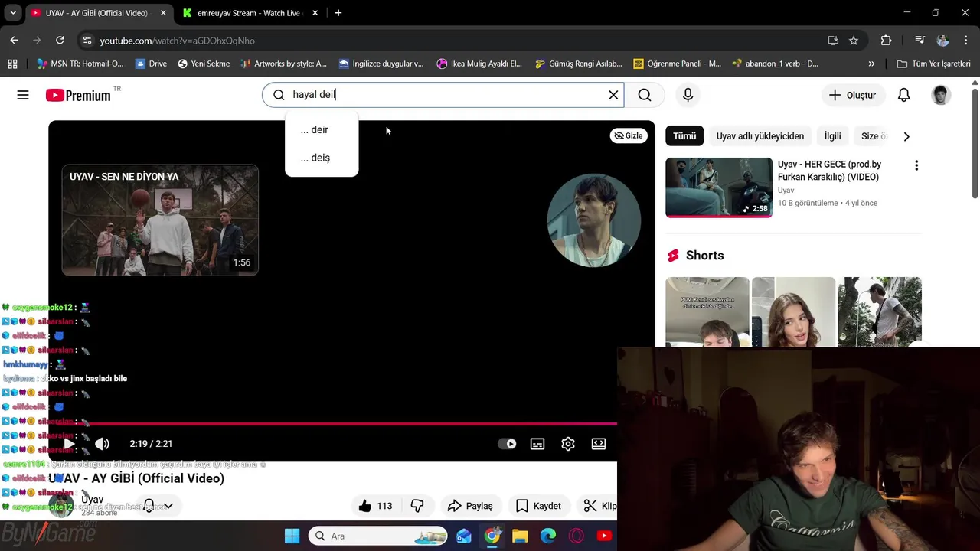Open YouTube notifications bell
Viewport: 980px width, 551px height.
(903, 95)
